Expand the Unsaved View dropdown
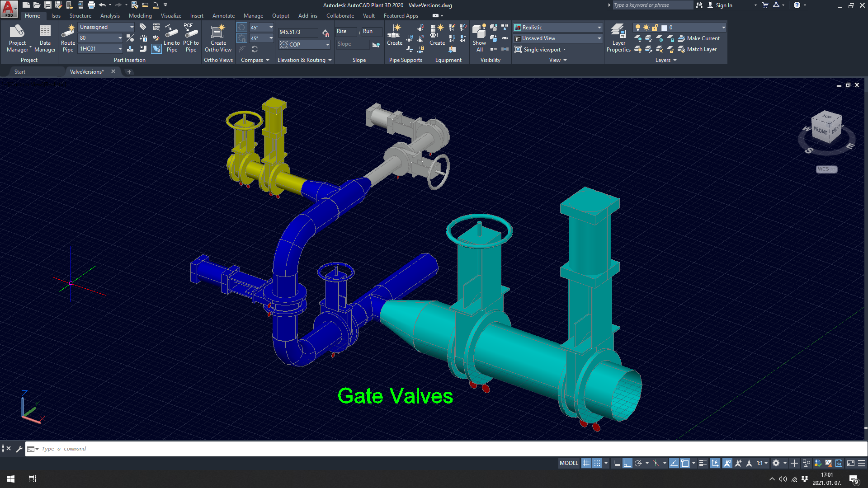868x488 pixels. coord(558,38)
